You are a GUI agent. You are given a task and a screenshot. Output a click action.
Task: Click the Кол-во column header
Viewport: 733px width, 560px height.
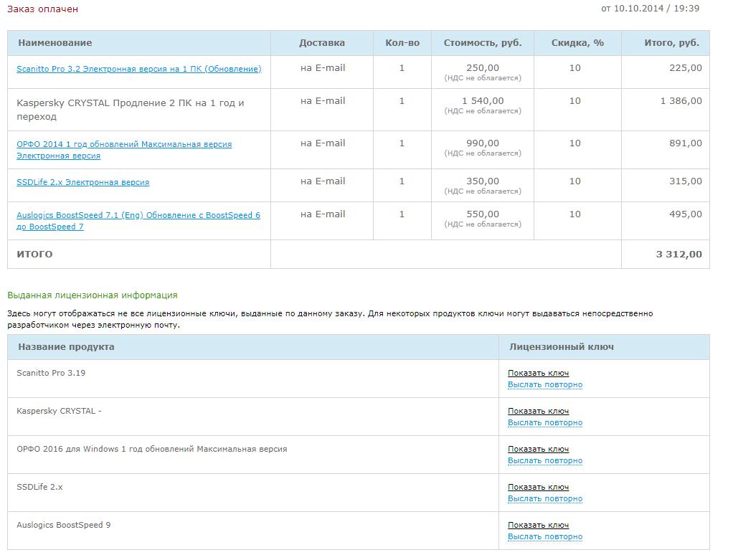coord(402,42)
